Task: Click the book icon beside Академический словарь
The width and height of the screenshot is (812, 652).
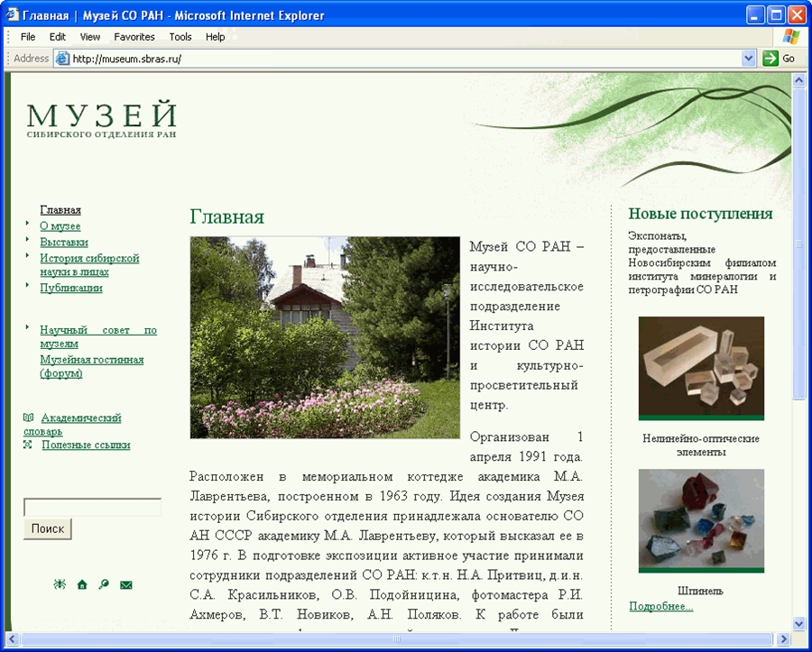Action: pyautogui.click(x=29, y=418)
